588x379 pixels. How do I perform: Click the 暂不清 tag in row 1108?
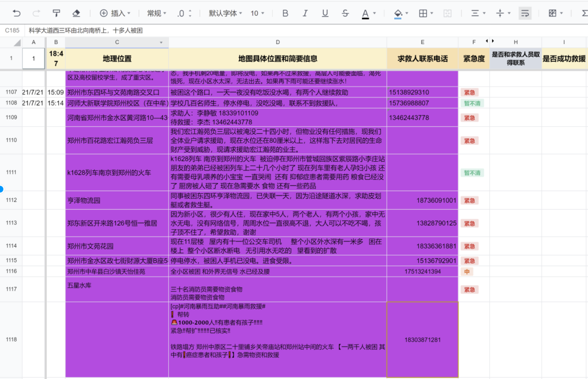coord(472,103)
